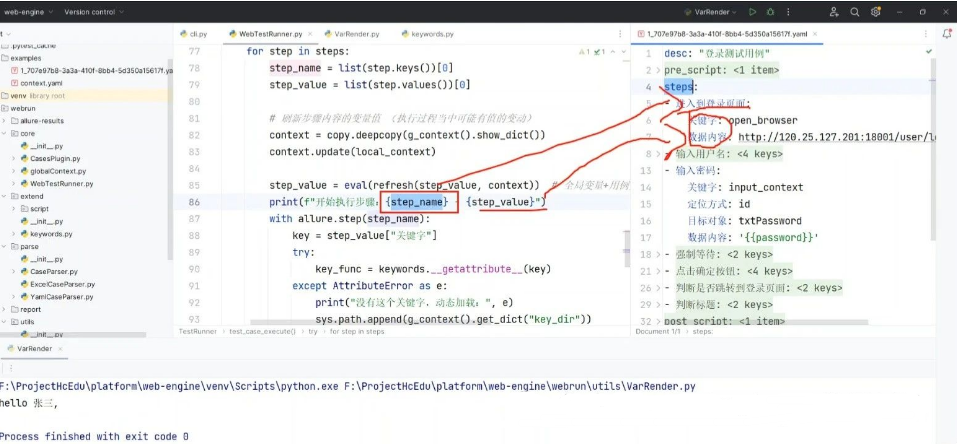This screenshot has width=957, height=444.
Task: Unfold the 输入用户名 block
Action: (658, 155)
